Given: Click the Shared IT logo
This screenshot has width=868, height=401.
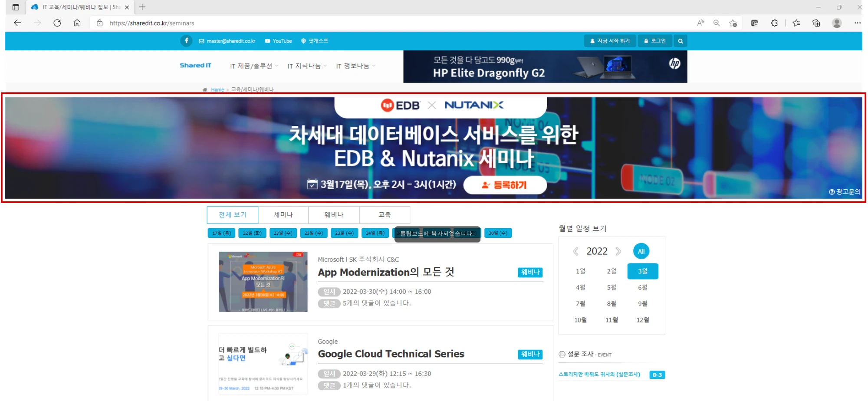Looking at the screenshot, I should 196,66.
